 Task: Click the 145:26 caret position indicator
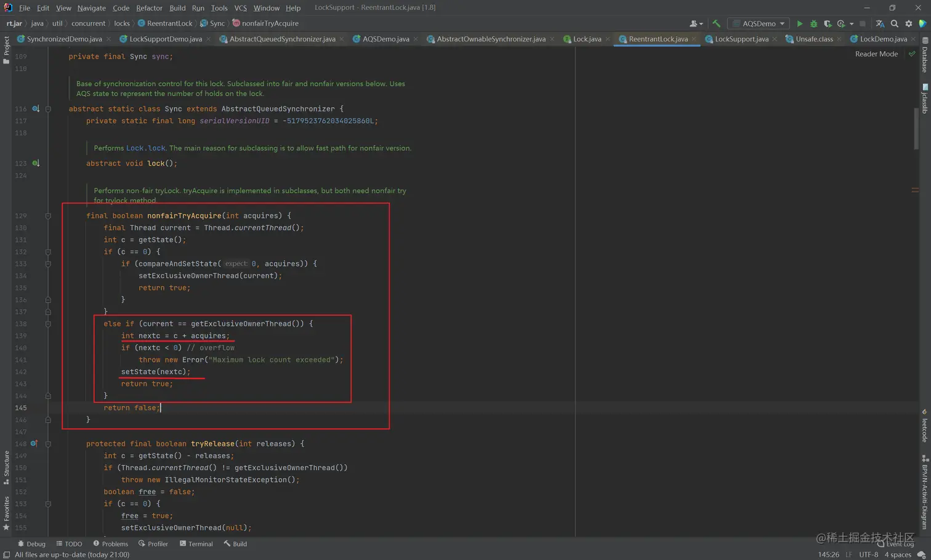pyautogui.click(x=828, y=554)
